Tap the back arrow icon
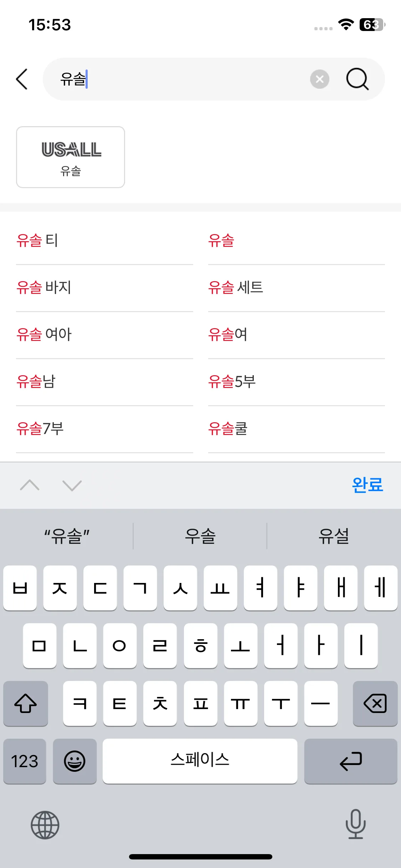 point(22,79)
